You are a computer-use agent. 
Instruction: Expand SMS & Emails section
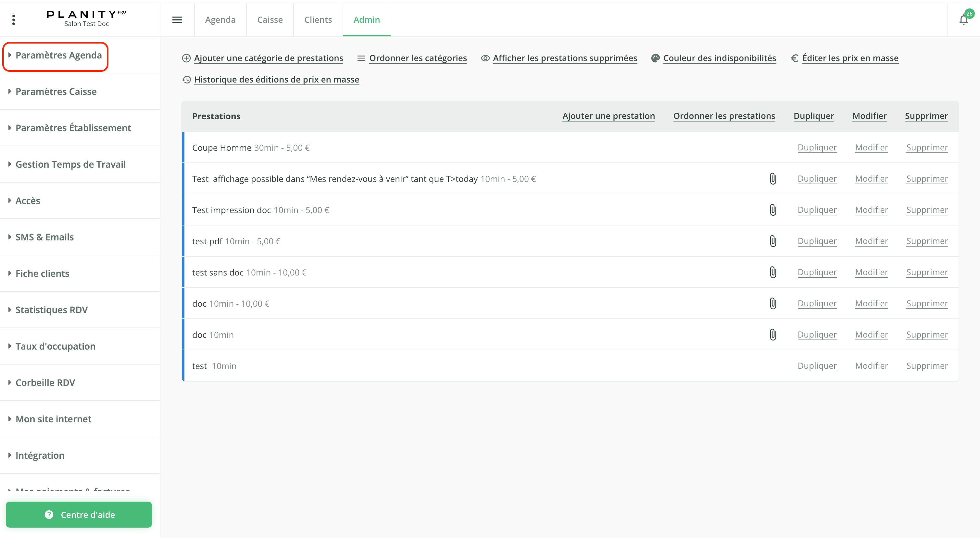(x=44, y=237)
